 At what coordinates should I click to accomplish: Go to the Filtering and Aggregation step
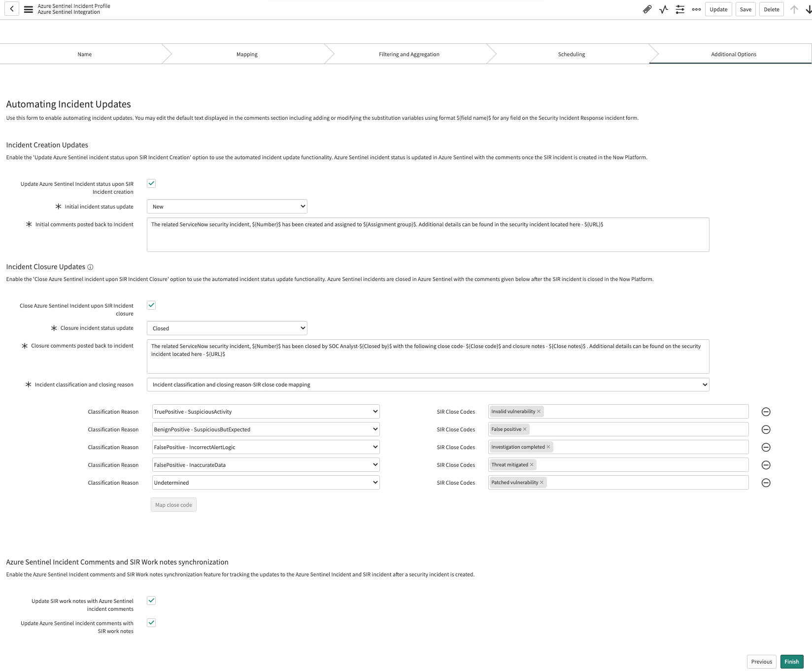pyautogui.click(x=409, y=54)
